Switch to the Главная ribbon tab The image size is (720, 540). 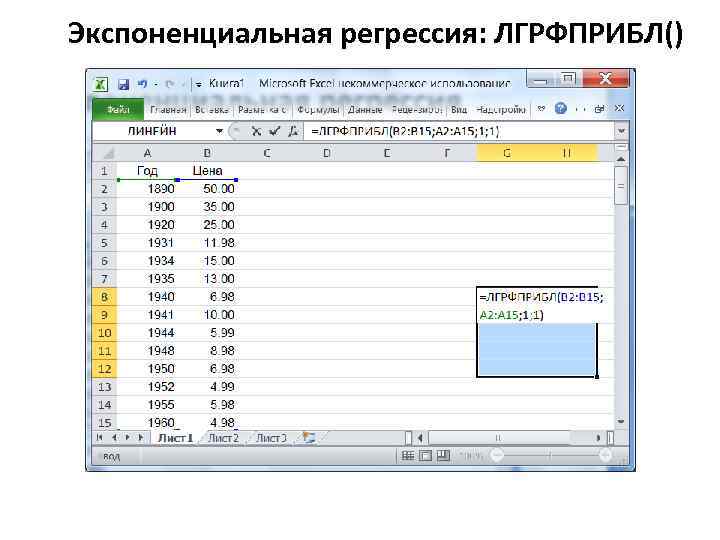pyautogui.click(x=168, y=110)
